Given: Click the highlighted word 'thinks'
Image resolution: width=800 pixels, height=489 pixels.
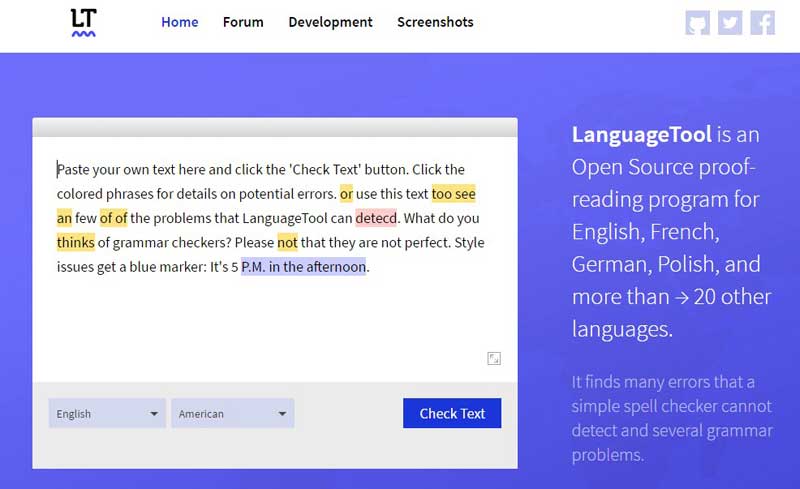Looking at the screenshot, I should coord(76,242).
